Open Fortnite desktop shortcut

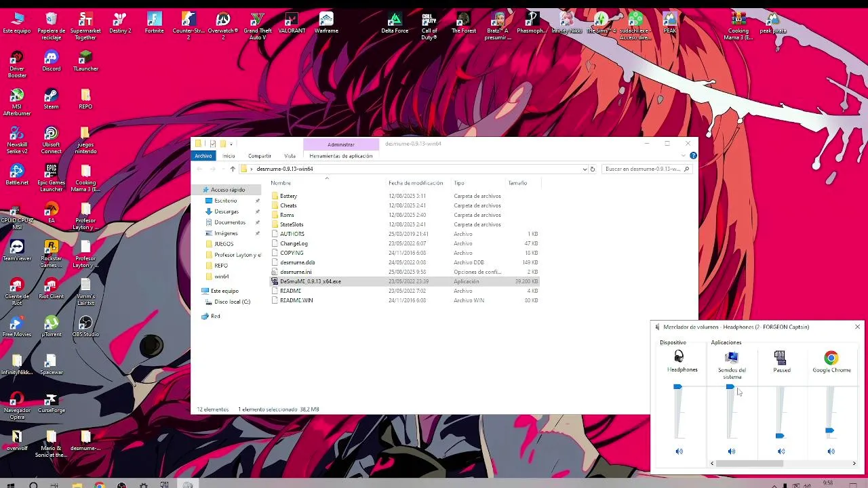pos(154,23)
